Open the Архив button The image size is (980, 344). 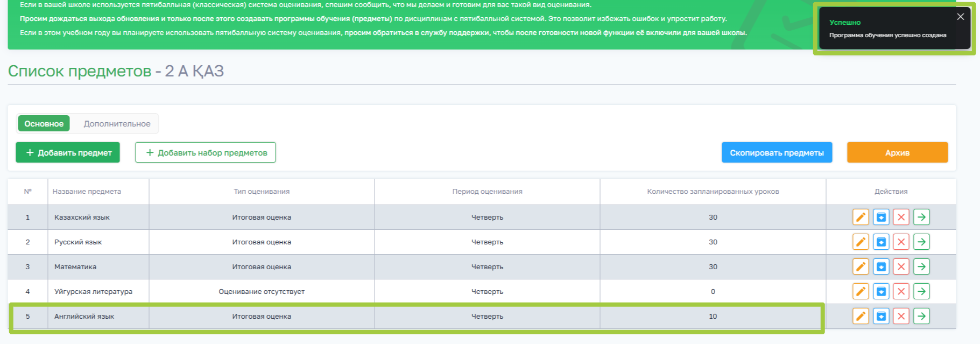point(897,152)
